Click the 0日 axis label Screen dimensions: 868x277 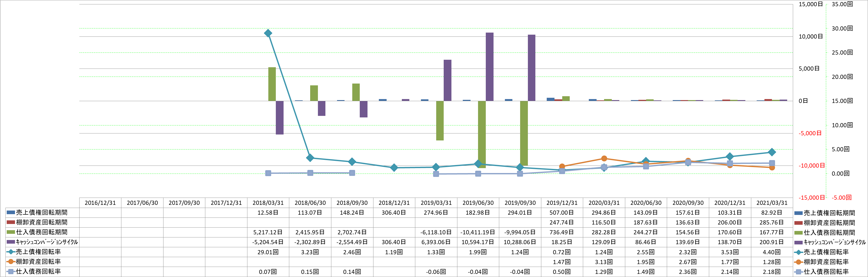[803, 101]
